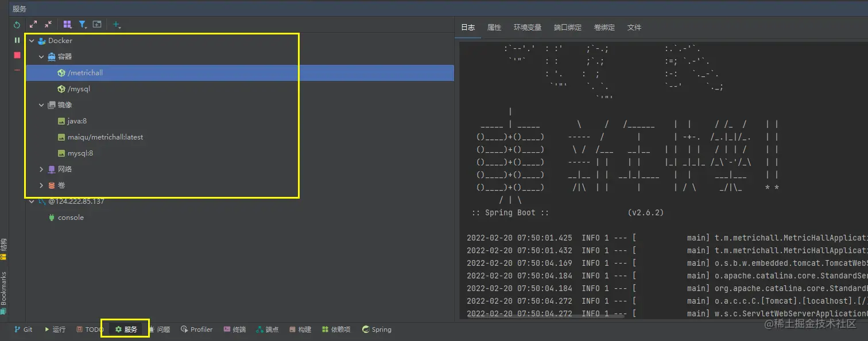Select the console item
Screen dimensions: 868x341
(x=240, y=218)
